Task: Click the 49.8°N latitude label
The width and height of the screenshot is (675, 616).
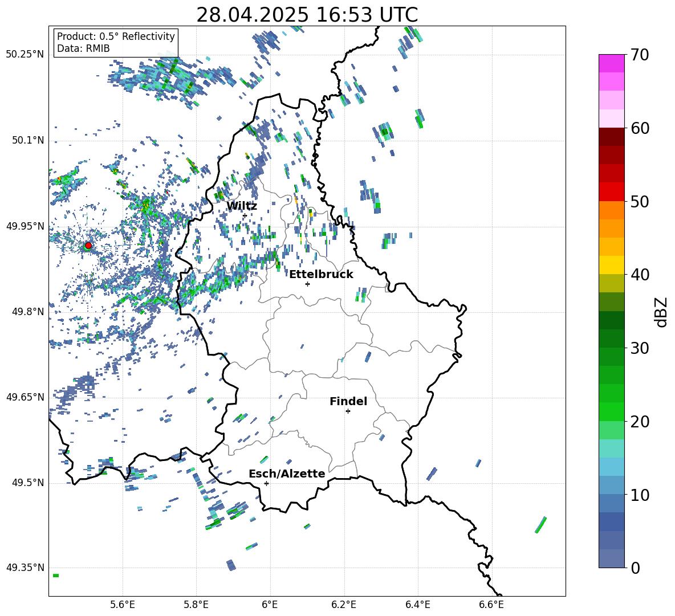Action: (28, 312)
